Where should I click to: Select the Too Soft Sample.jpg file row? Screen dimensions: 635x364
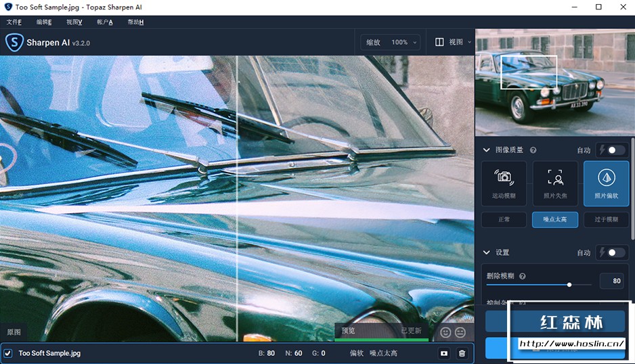click(x=237, y=353)
